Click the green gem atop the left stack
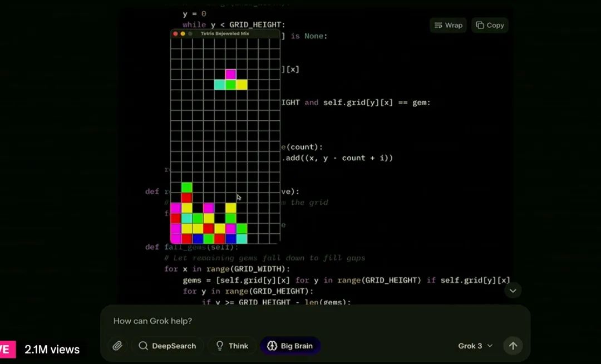Image resolution: width=601 pixels, height=364 pixels. click(186, 188)
